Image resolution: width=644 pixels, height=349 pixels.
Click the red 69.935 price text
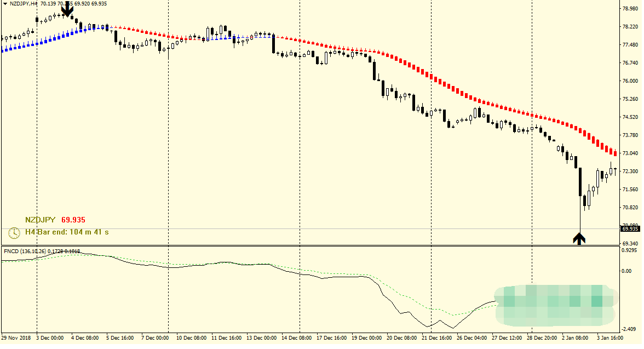pyautogui.click(x=73, y=220)
